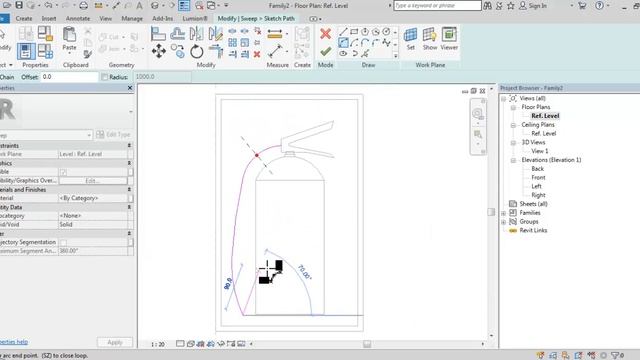Select the Move tool
Image resolution: width=640 pixels, height=360 pixels.
pos(158,51)
